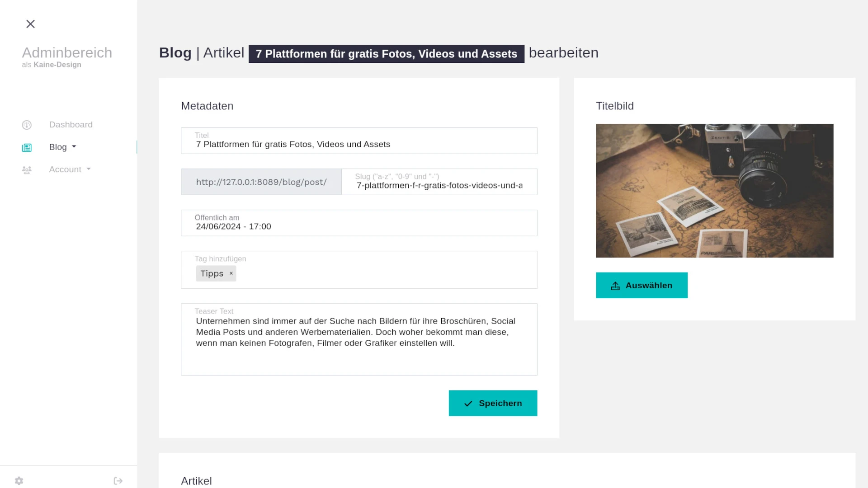Click the Dashboard speedometer icon
Screen dimensions: 868x488
pos(27,125)
